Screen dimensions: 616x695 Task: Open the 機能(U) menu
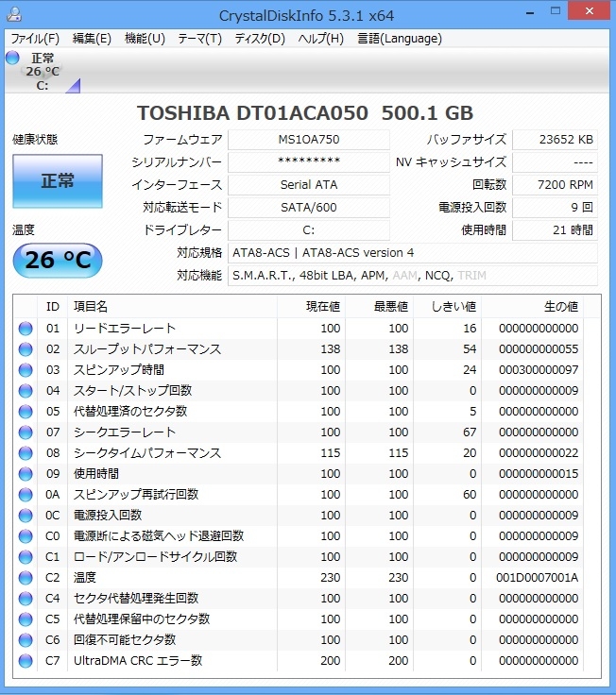click(x=145, y=39)
